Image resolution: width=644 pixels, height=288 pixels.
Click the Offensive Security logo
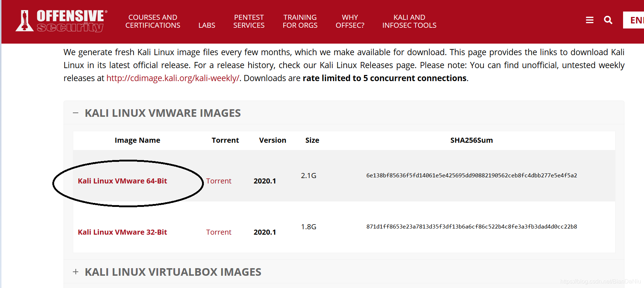click(61, 21)
